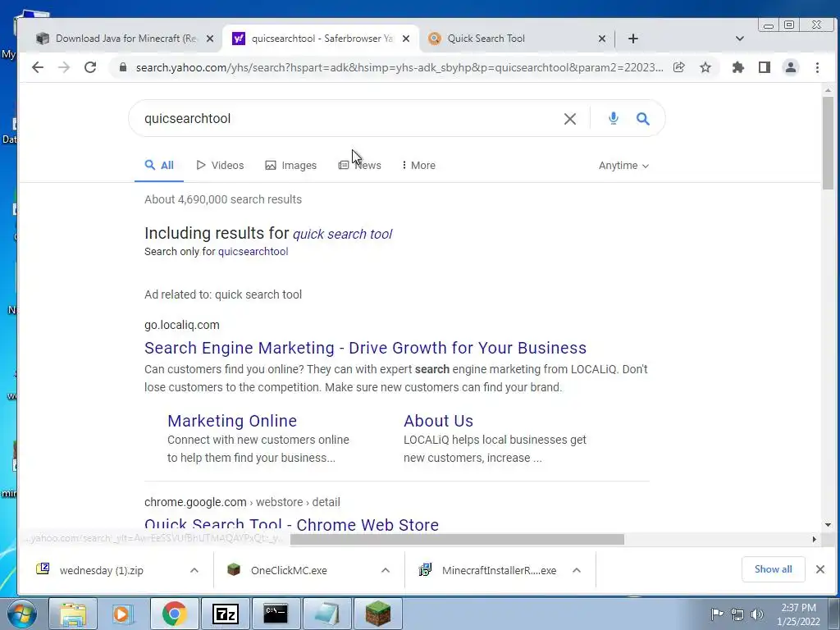Click the horizontal scrollbar thumb
The image size is (840, 630).
[457, 539]
